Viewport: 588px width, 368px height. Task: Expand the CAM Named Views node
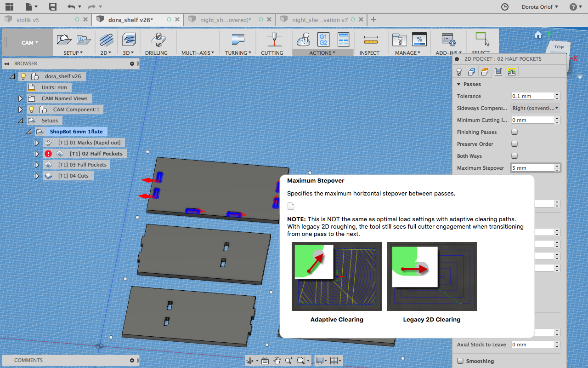click(20, 98)
